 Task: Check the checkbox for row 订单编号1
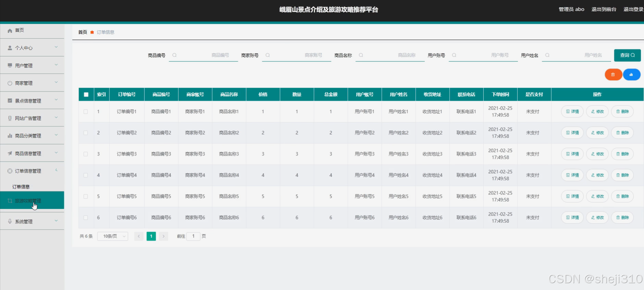(x=86, y=112)
